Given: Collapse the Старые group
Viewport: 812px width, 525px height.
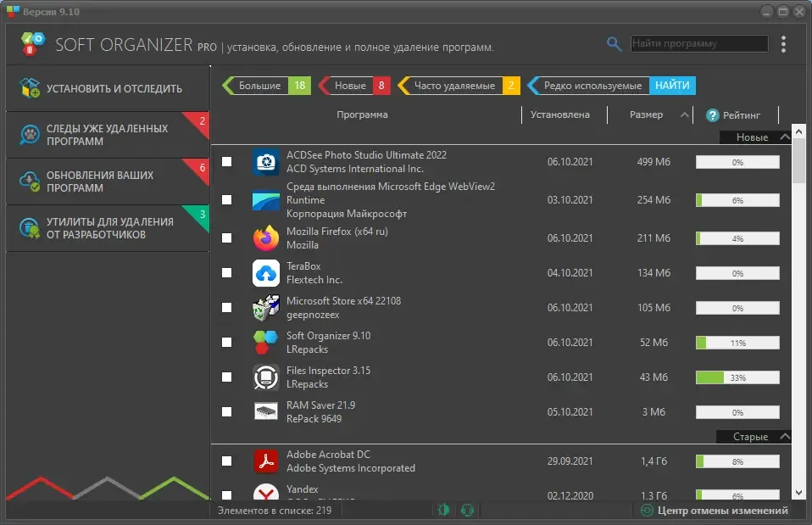Looking at the screenshot, I should pyautogui.click(x=785, y=437).
